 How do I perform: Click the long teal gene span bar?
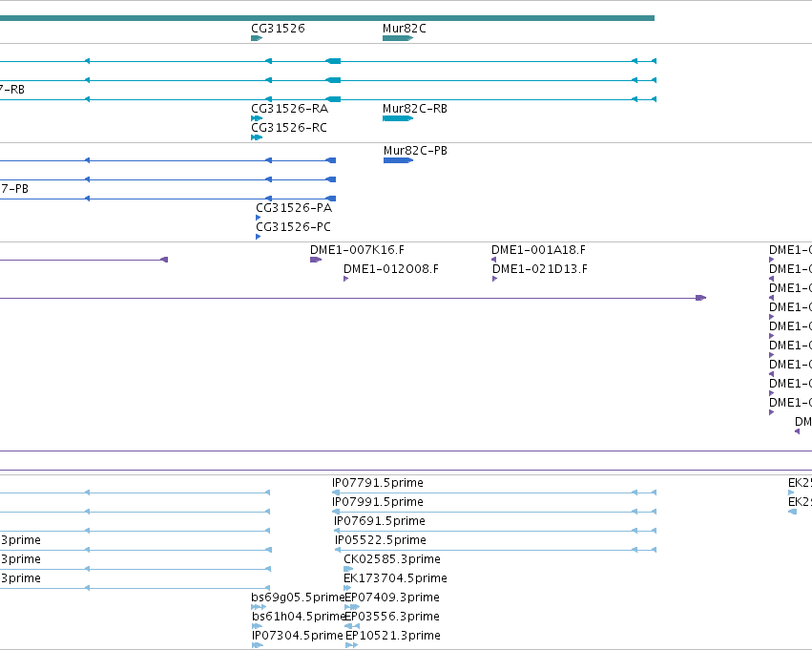tap(327, 18)
